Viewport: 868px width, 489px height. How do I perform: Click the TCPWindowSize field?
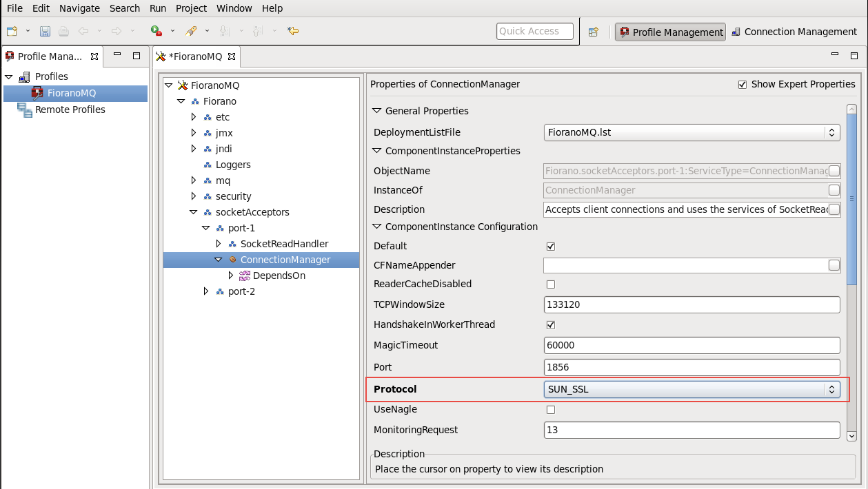[x=692, y=304]
